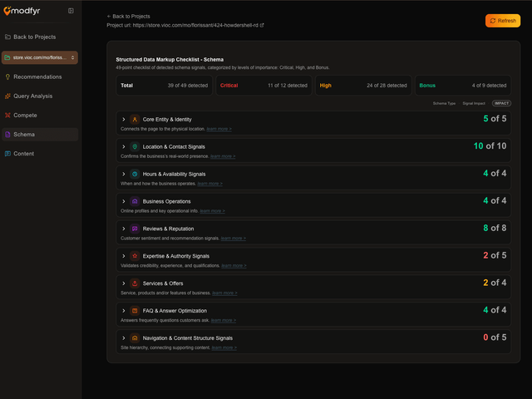
Task: Choose the Signal Impact view option
Action: pyautogui.click(x=474, y=103)
